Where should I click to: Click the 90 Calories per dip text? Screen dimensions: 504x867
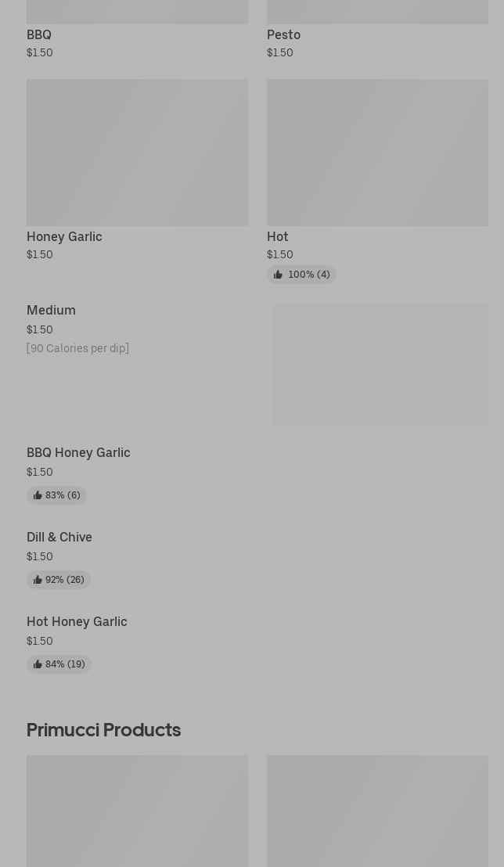[77, 348]
